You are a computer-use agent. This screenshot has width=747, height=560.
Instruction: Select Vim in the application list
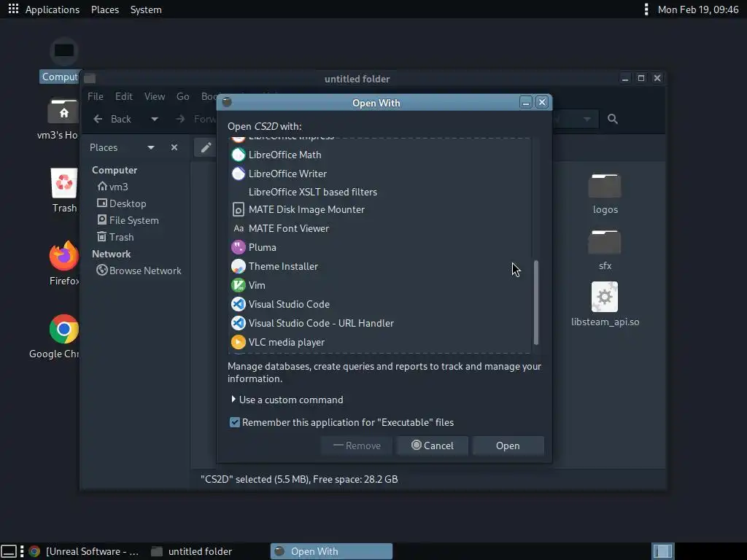point(380,285)
